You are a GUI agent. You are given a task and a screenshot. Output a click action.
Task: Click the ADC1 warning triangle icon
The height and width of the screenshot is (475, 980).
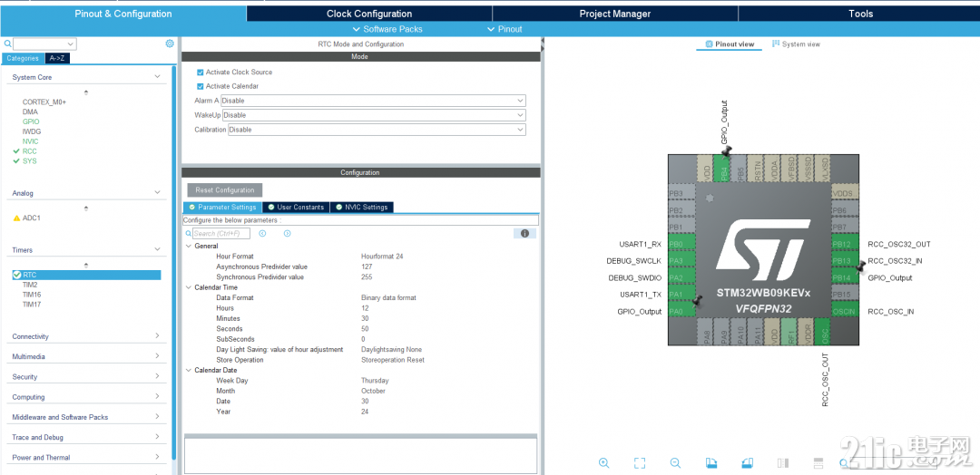pyautogui.click(x=17, y=218)
